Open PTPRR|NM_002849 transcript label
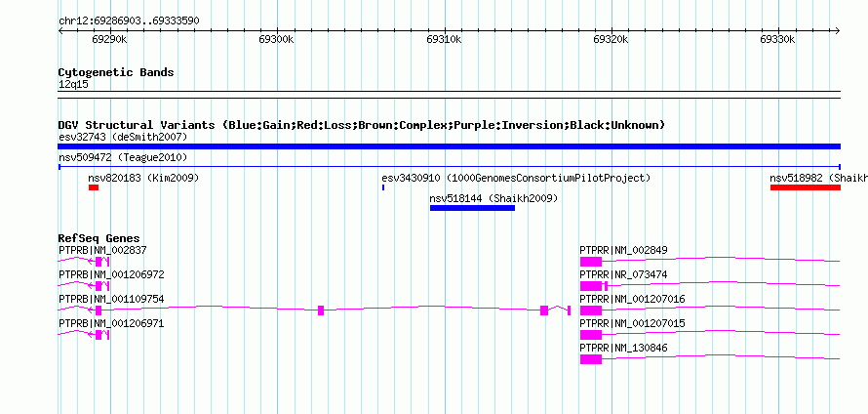The image size is (868, 414). [623, 251]
